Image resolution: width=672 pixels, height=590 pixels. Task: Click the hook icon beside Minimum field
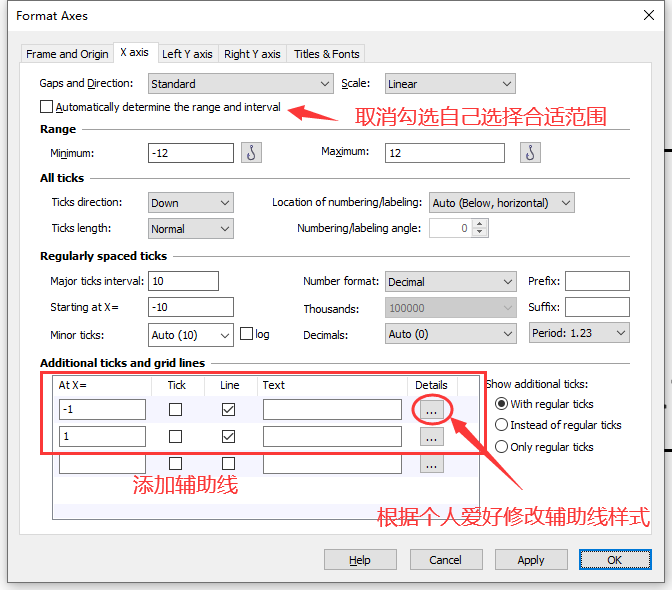(251, 153)
